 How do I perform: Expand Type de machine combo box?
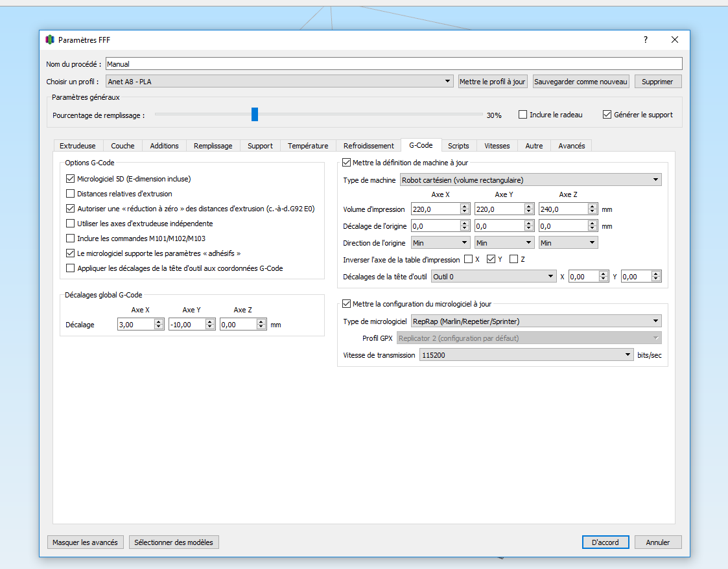point(531,180)
